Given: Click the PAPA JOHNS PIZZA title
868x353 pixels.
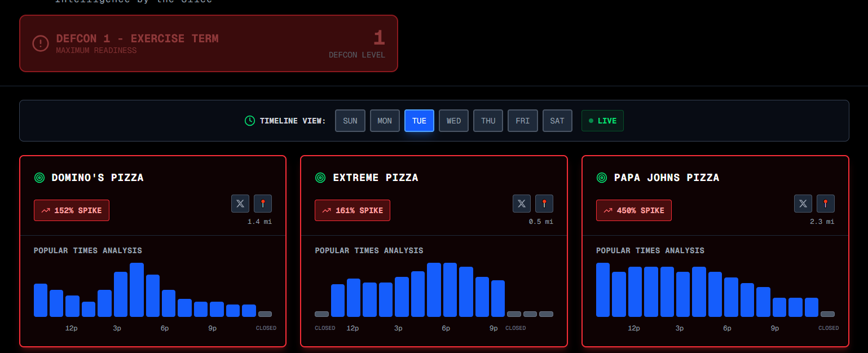Looking at the screenshot, I should pos(667,178).
